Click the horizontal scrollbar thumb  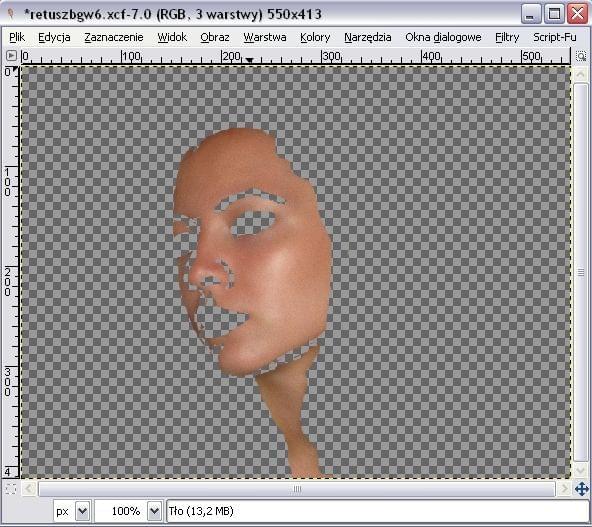point(297,489)
